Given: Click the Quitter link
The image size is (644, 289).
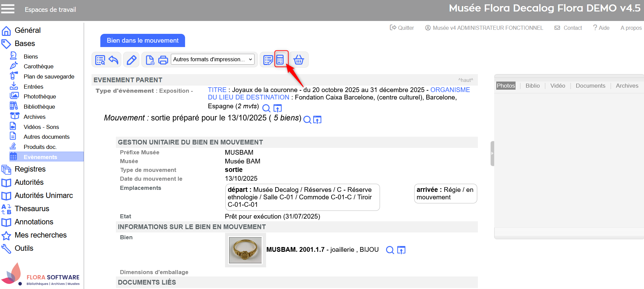Looking at the screenshot, I should (x=402, y=28).
